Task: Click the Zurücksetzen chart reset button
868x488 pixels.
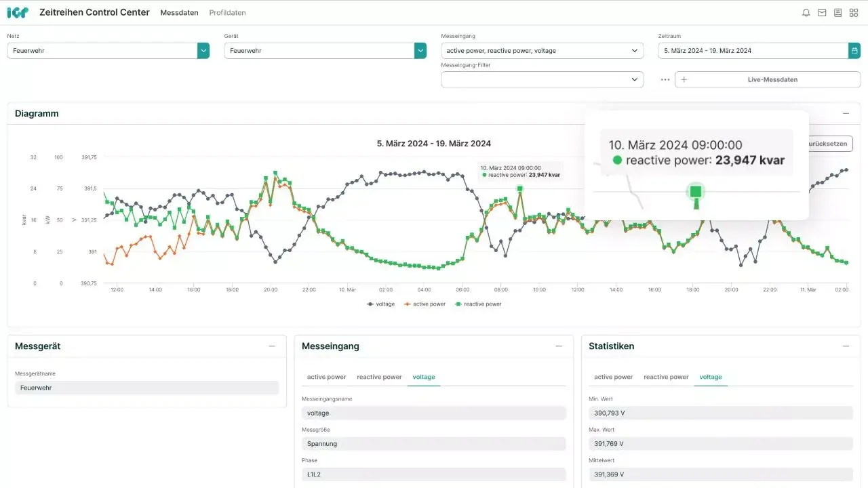Action: 831,144
